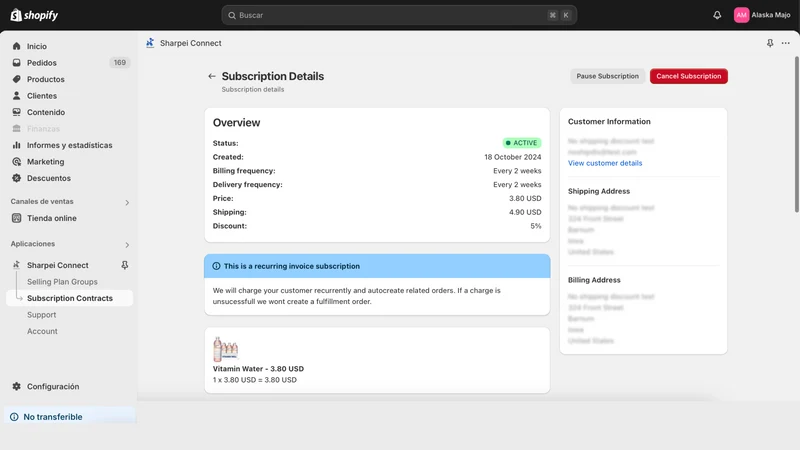Go back using the left arrow
Image resolution: width=800 pixels, height=450 pixels.
[x=212, y=76]
